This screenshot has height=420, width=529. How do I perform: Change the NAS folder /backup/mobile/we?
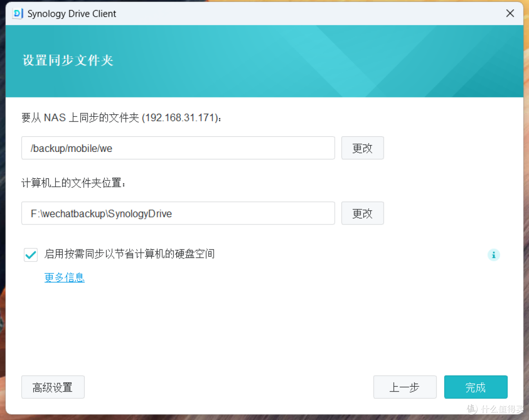[x=362, y=148]
